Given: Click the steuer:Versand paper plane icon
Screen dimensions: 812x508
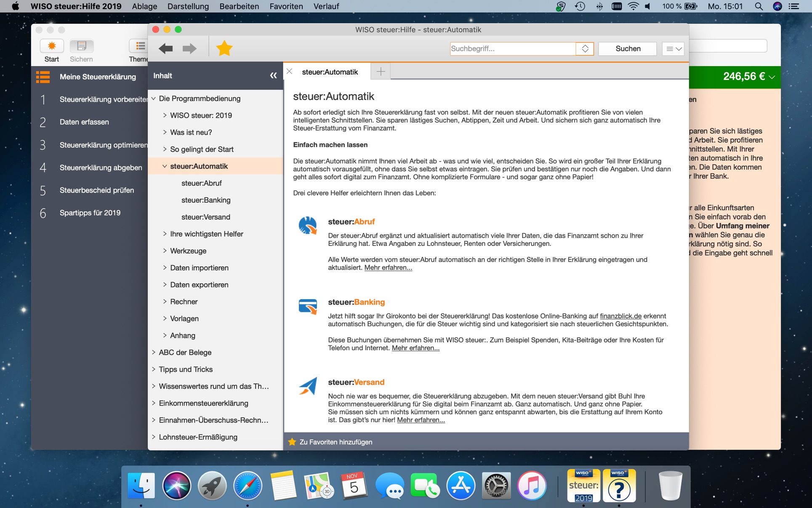Looking at the screenshot, I should (308, 386).
